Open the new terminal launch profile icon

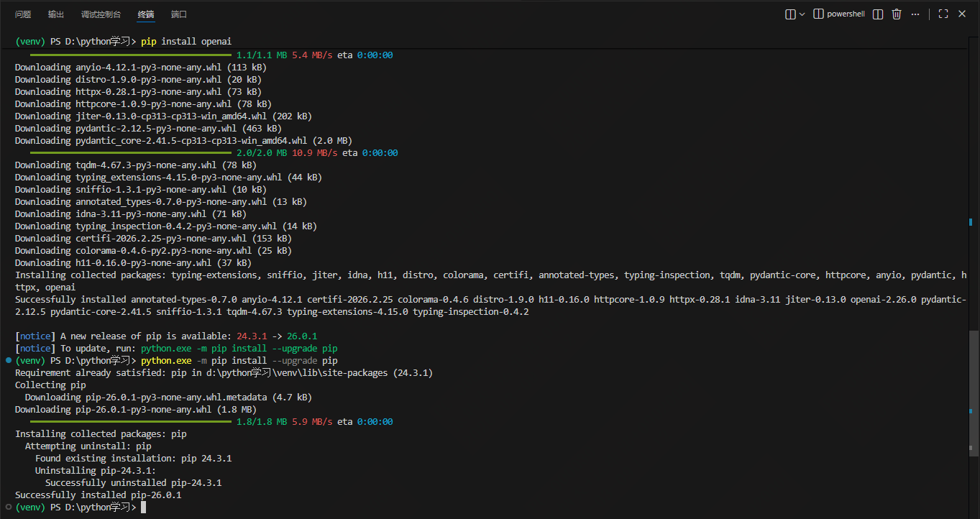point(791,14)
